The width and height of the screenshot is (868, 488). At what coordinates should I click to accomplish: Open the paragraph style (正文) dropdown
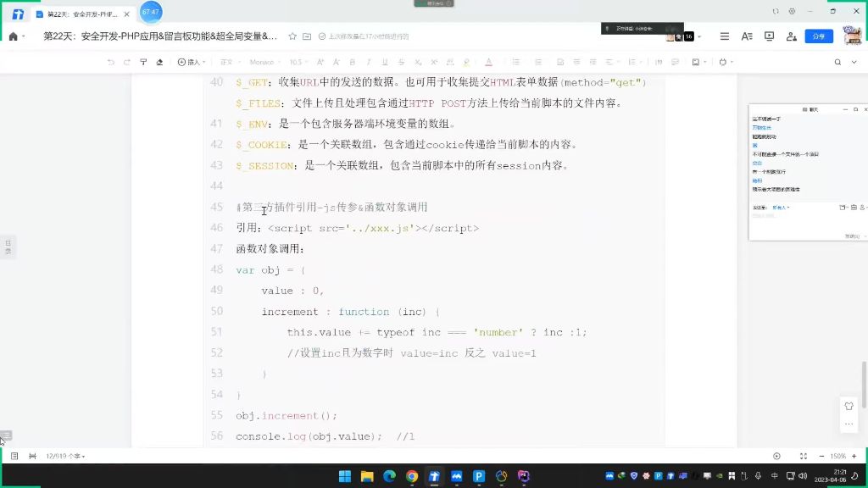[x=229, y=62]
